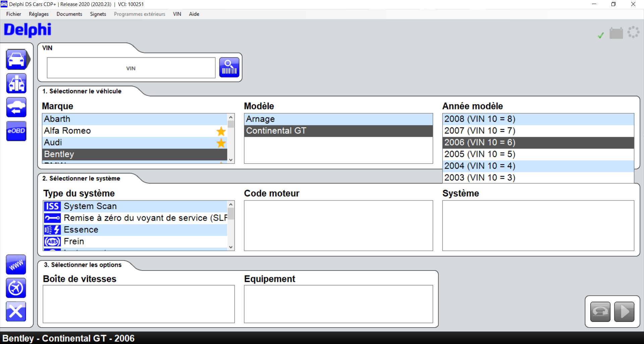Choose model year 2003 (VIN 10 = 3)
The height and width of the screenshot is (344, 644).
pos(538,178)
